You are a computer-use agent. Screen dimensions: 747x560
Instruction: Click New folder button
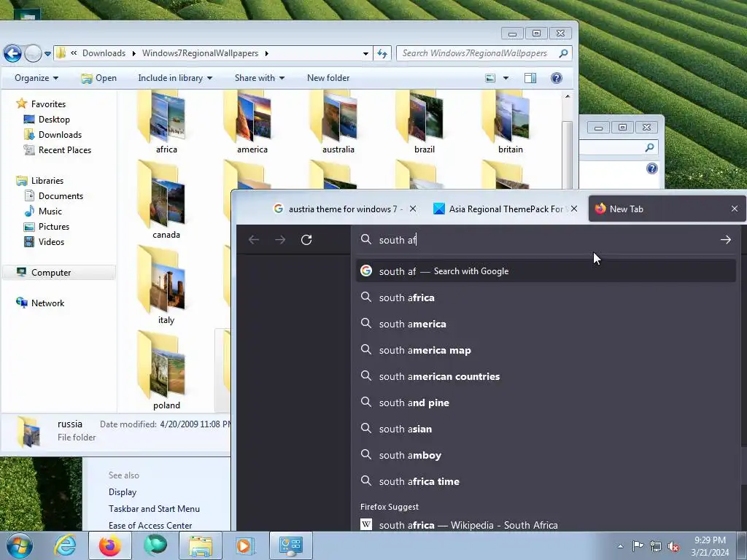(328, 78)
